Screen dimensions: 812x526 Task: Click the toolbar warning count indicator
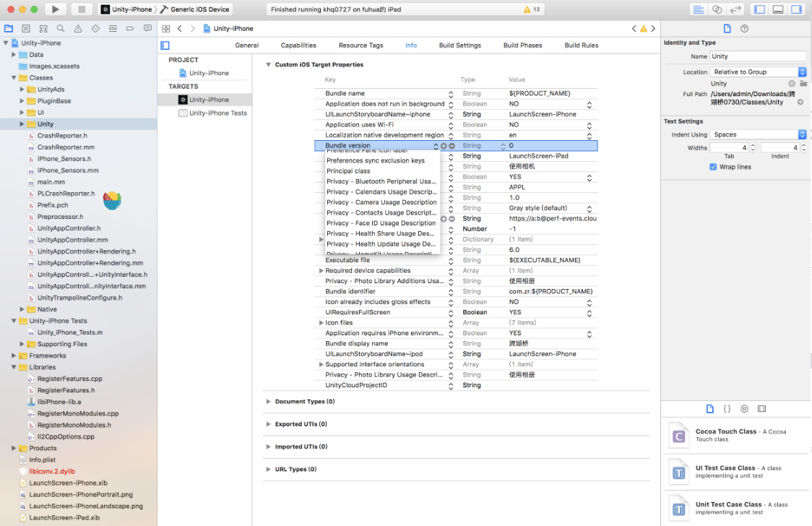(x=532, y=9)
